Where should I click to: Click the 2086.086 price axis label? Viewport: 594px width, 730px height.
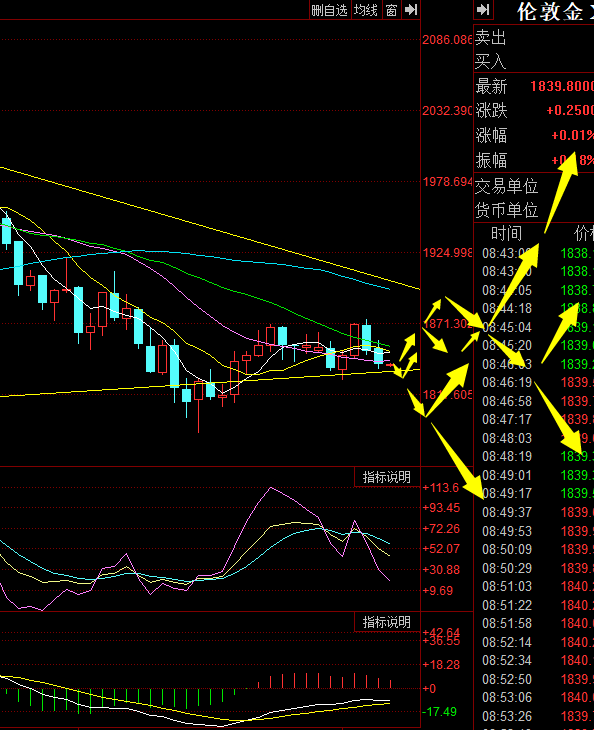click(x=447, y=40)
